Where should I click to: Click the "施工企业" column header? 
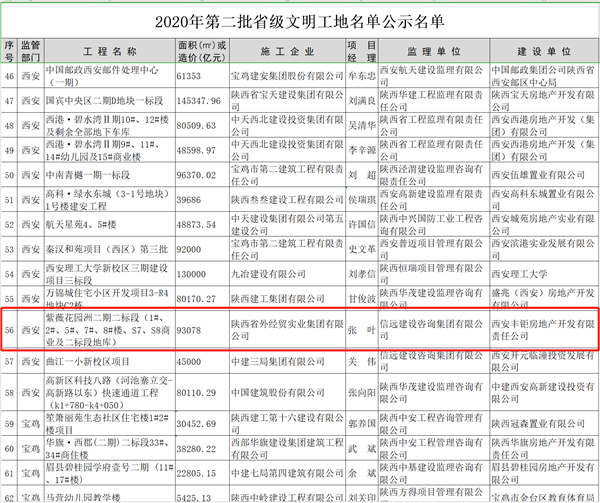(287, 51)
